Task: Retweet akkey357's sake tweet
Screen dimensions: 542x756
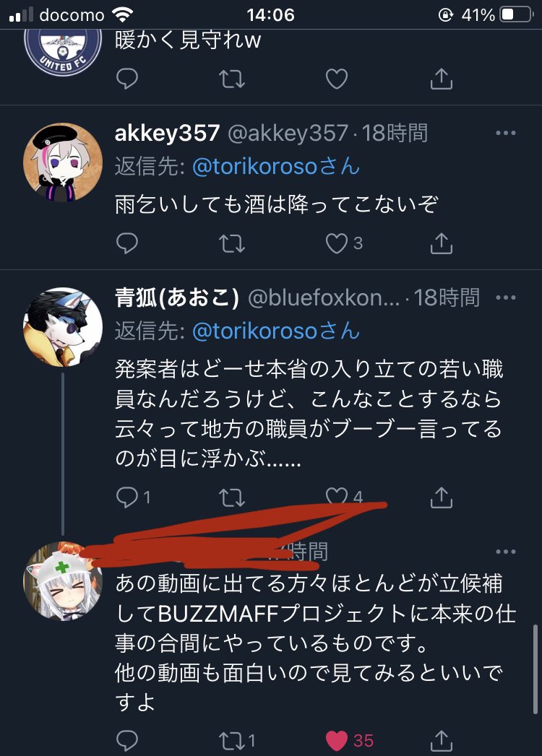Action: (232, 243)
